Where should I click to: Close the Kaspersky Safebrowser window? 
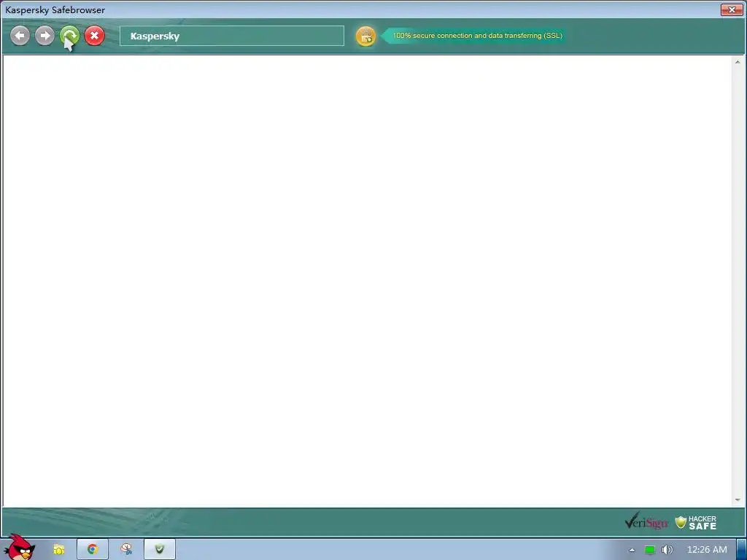[731, 9]
